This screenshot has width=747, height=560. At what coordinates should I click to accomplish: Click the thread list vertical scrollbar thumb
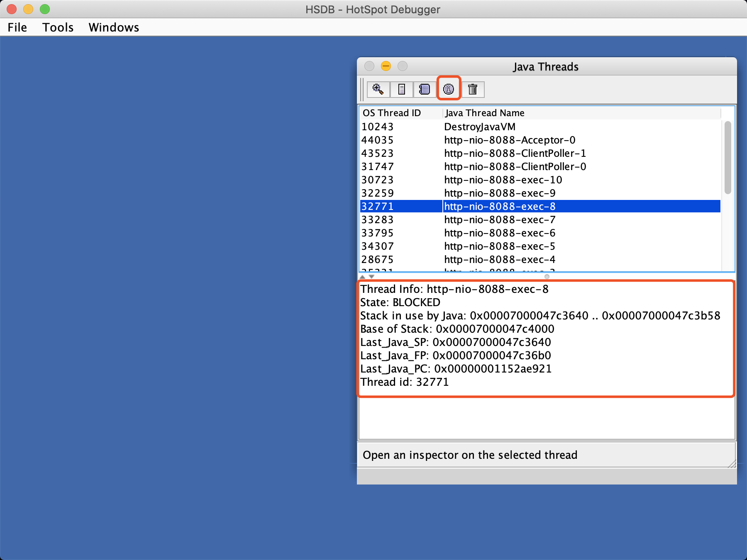(727, 157)
